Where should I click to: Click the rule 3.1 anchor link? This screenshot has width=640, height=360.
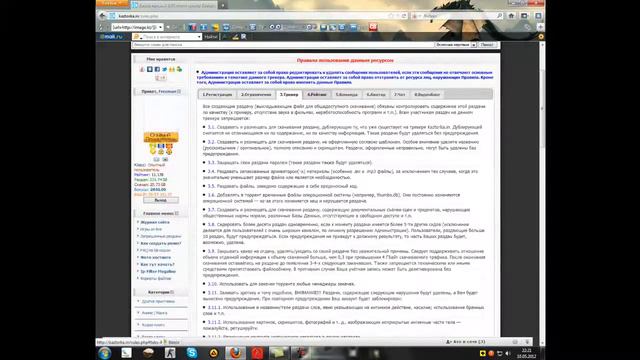click(211, 127)
